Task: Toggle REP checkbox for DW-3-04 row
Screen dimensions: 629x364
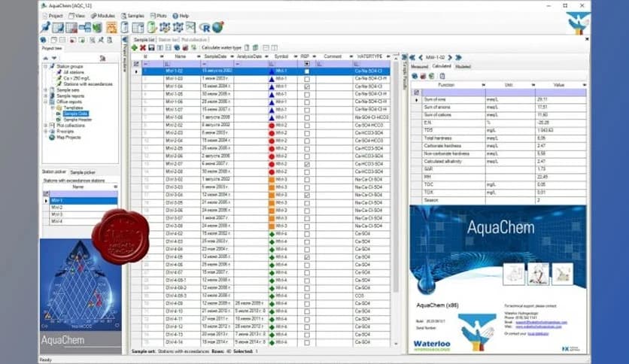Action: tap(307, 196)
